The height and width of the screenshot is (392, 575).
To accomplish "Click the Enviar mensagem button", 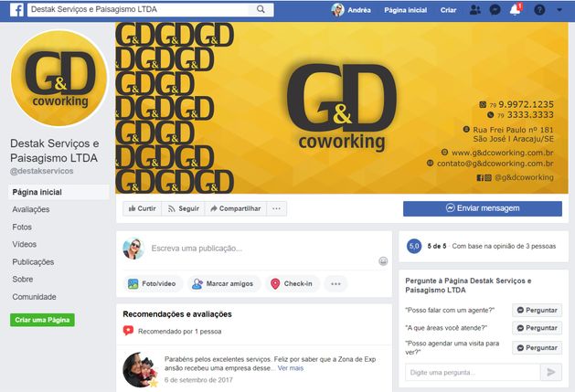I will pyautogui.click(x=483, y=208).
